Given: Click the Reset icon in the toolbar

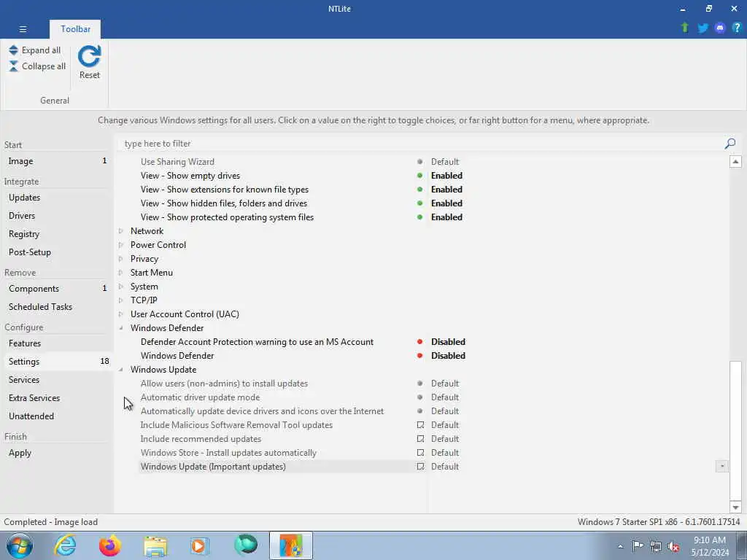Looking at the screenshot, I should pyautogui.click(x=89, y=57).
